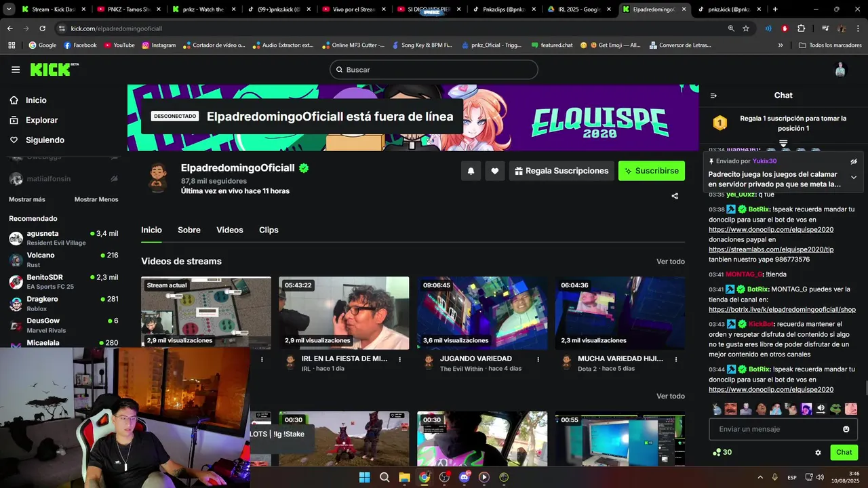Viewport: 868px width, 488px height.
Task: Click the volume speaker icon in system tray
Action: [820, 477]
